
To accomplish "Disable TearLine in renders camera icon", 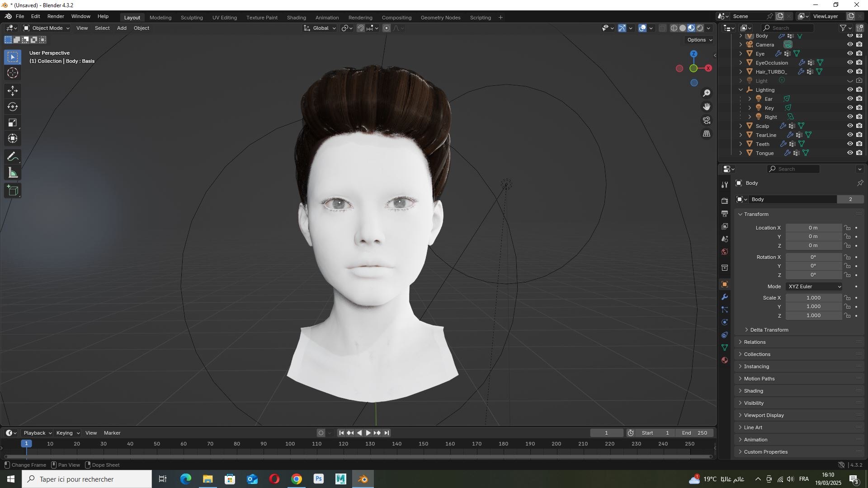I will 859,135.
